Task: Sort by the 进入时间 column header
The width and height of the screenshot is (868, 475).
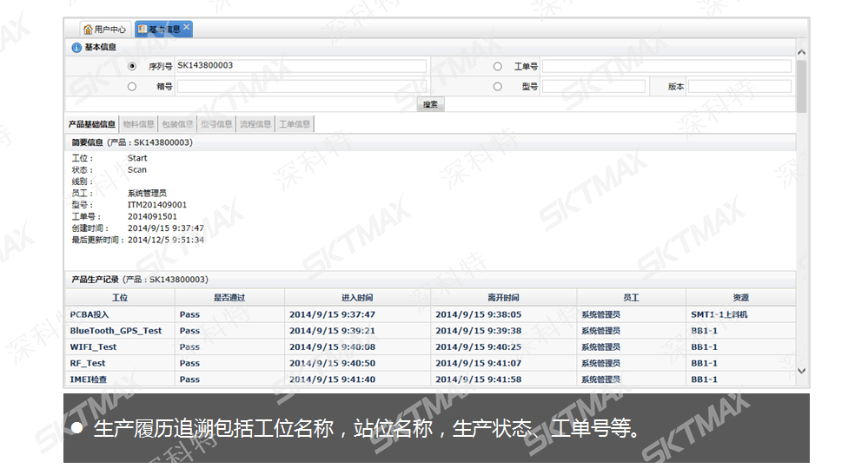Action: (357, 298)
